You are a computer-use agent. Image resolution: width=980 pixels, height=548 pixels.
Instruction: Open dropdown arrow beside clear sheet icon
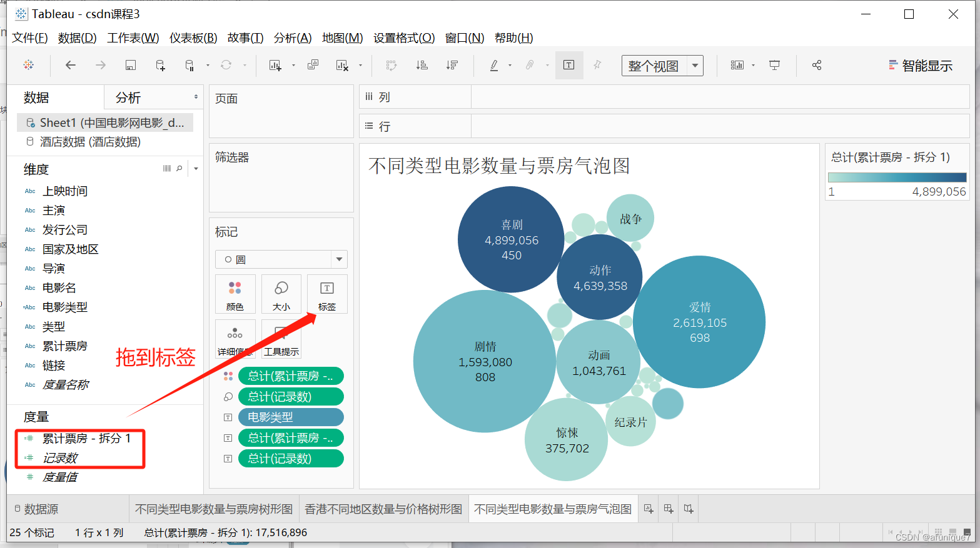click(360, 65)
